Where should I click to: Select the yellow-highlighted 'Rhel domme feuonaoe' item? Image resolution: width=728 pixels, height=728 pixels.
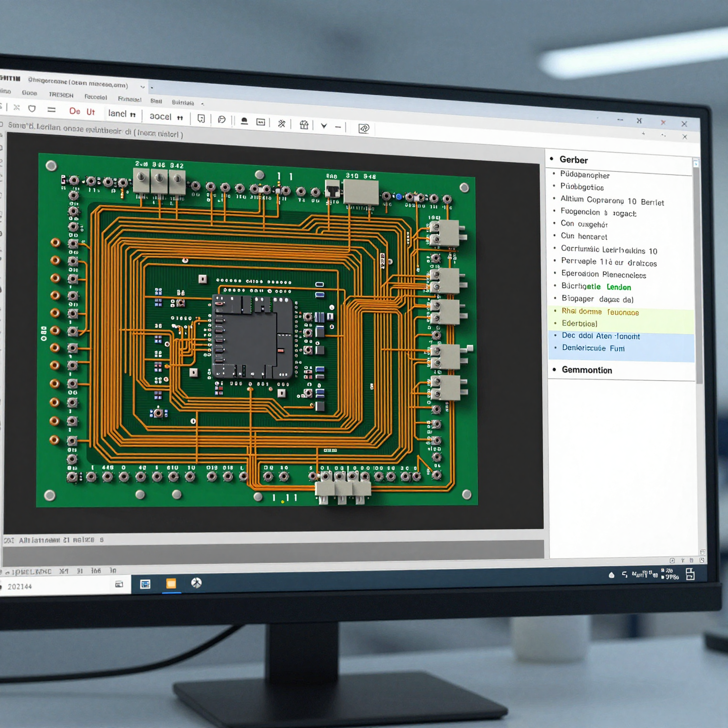click(x=600, y=312)
